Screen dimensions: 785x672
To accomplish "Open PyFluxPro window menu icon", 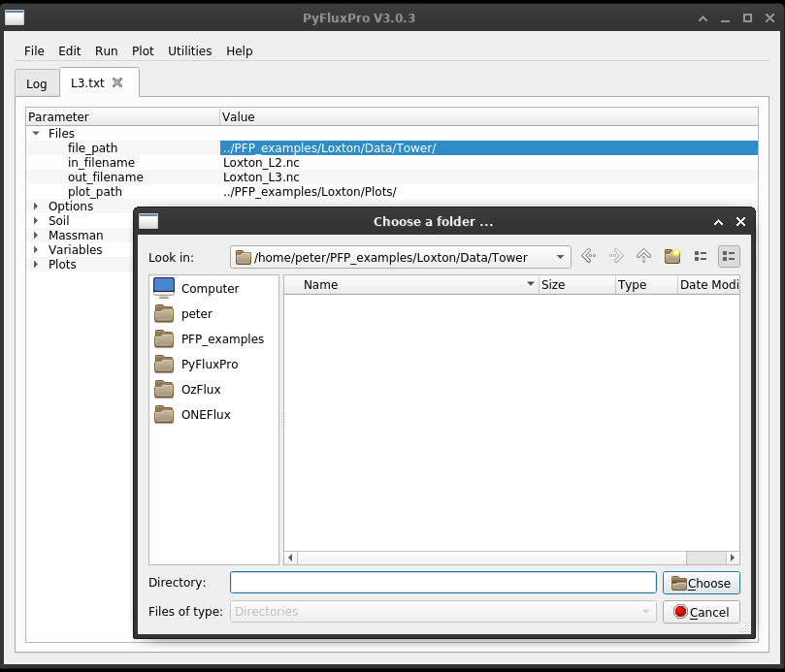I will click(15, 17).
